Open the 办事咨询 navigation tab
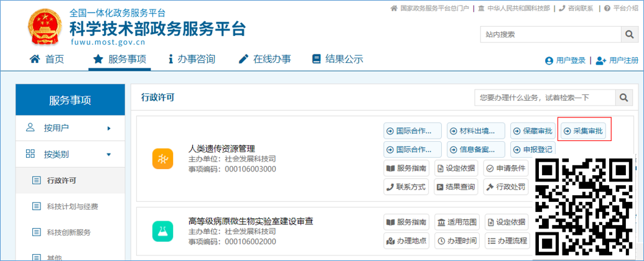This screenshot has width=644, height=261. [192, 60]
